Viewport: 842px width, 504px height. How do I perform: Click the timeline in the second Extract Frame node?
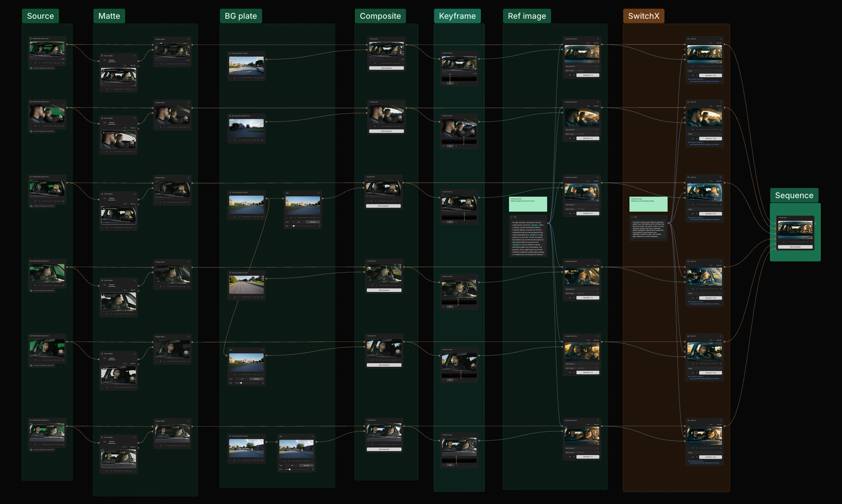[459, 141]
